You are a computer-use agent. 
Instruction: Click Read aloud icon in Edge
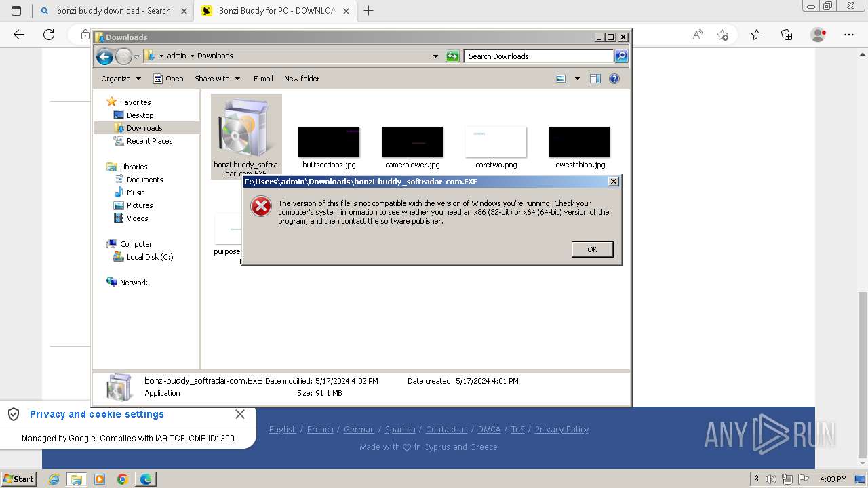[698, 35]
